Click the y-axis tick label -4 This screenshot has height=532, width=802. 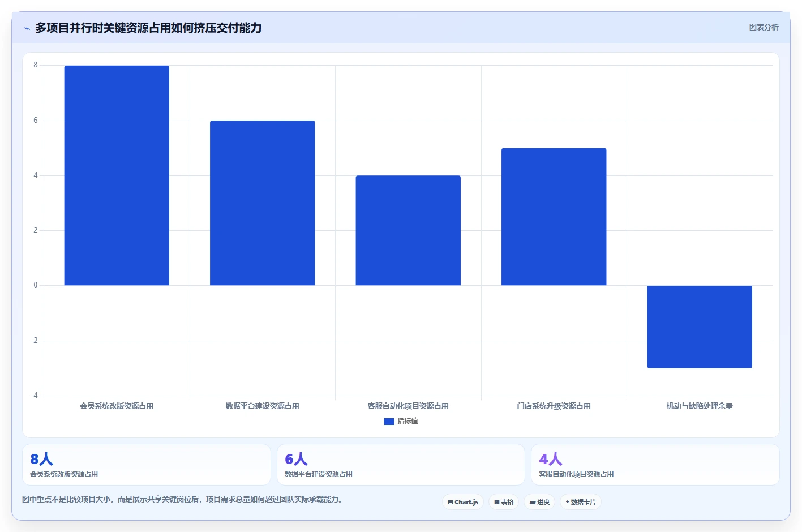[35, 396]
